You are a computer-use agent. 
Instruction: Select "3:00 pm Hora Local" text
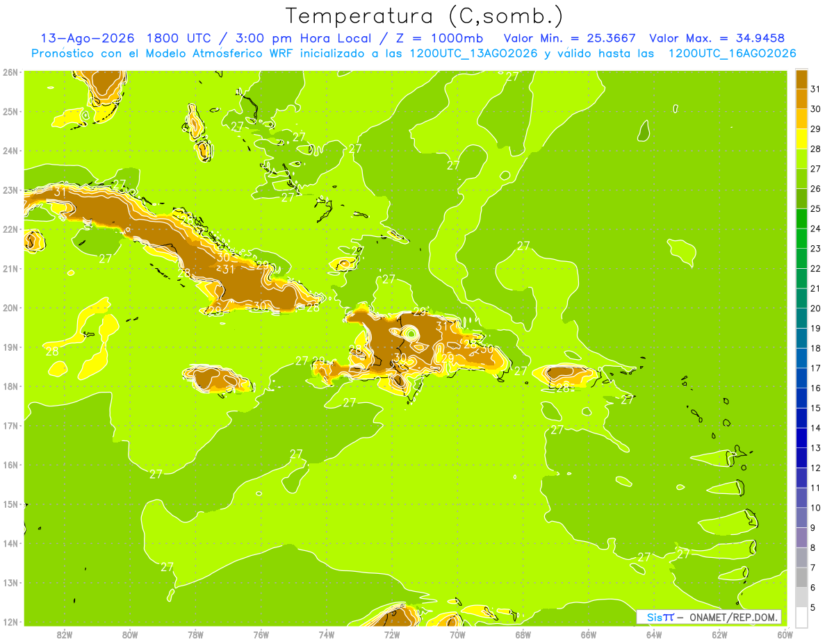point(305,38)
